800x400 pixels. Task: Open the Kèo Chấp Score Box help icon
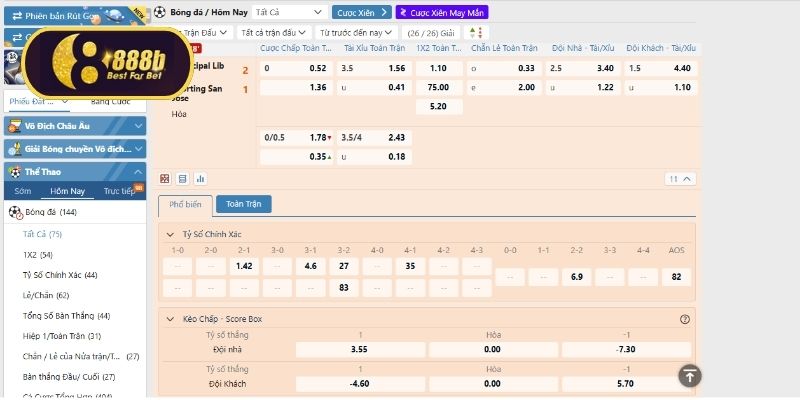(685, 319)
